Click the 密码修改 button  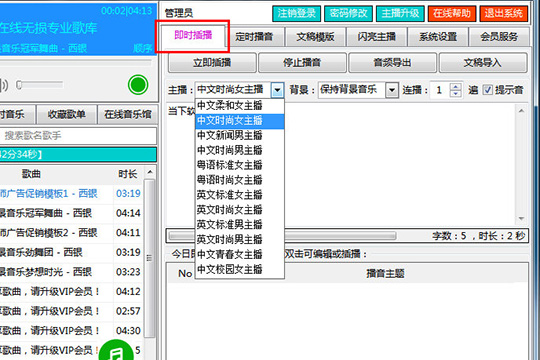(x=349, y=13)
